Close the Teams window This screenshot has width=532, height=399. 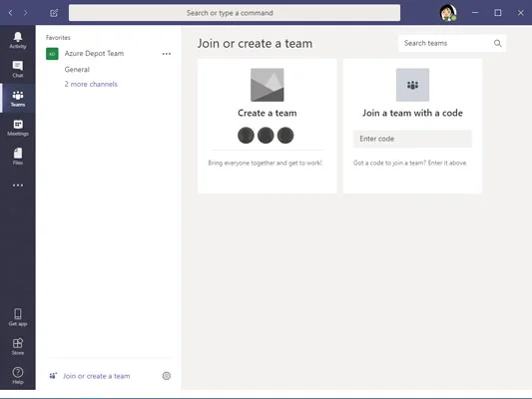(x=520, y=13)
